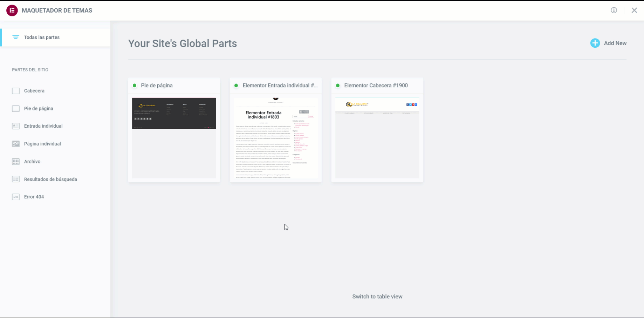This screenshot has height=318, width=644.
Task: Switch to table view
Action: click(x=377, y=297)
